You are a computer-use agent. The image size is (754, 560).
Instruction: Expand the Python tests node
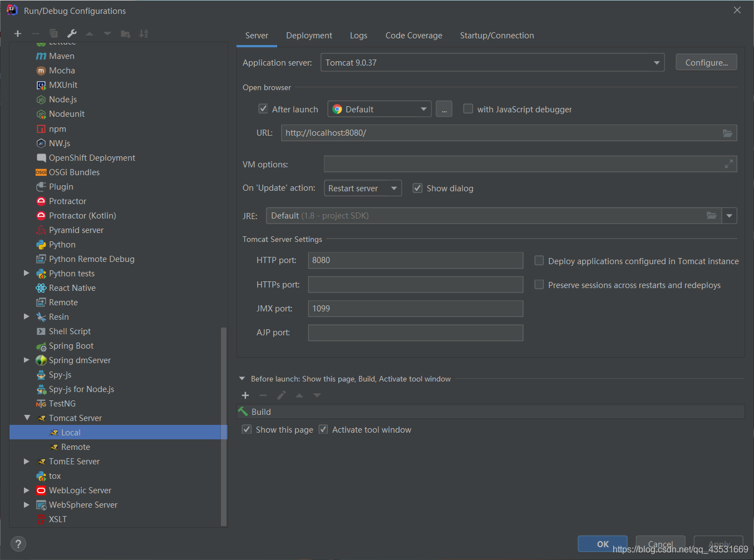(26, 273)
